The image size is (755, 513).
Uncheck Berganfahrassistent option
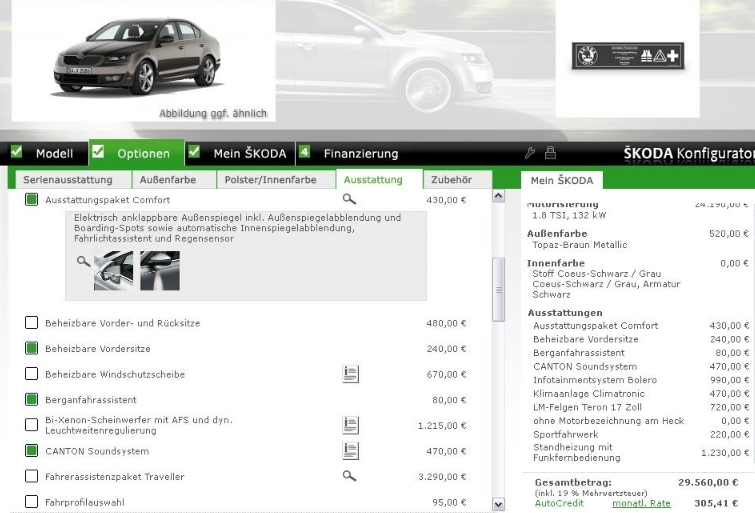pos(31,399)
